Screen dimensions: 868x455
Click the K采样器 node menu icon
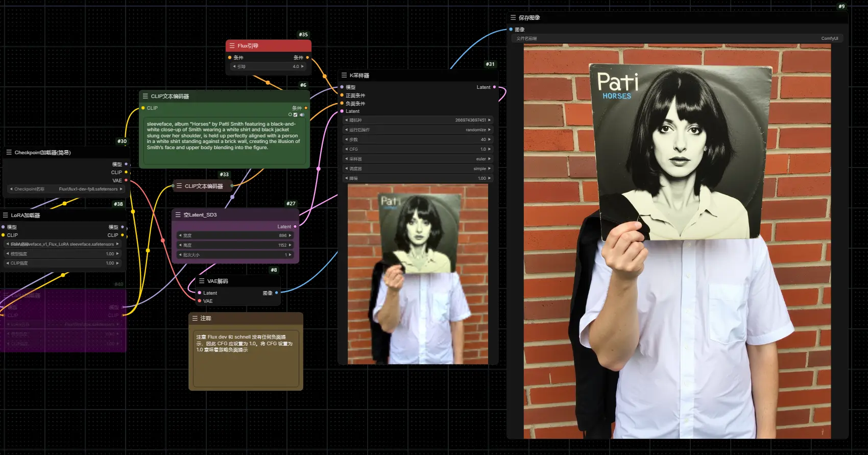[344, 75]
